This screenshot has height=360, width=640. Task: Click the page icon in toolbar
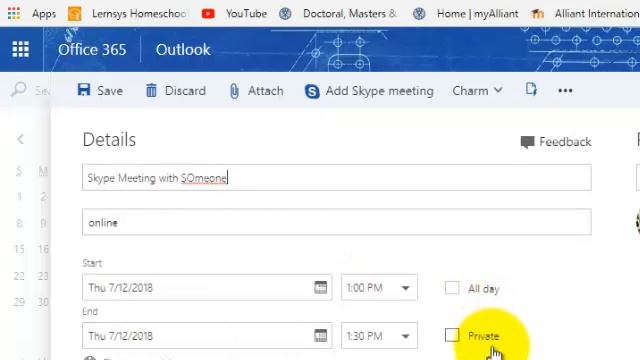coord(531,89)
